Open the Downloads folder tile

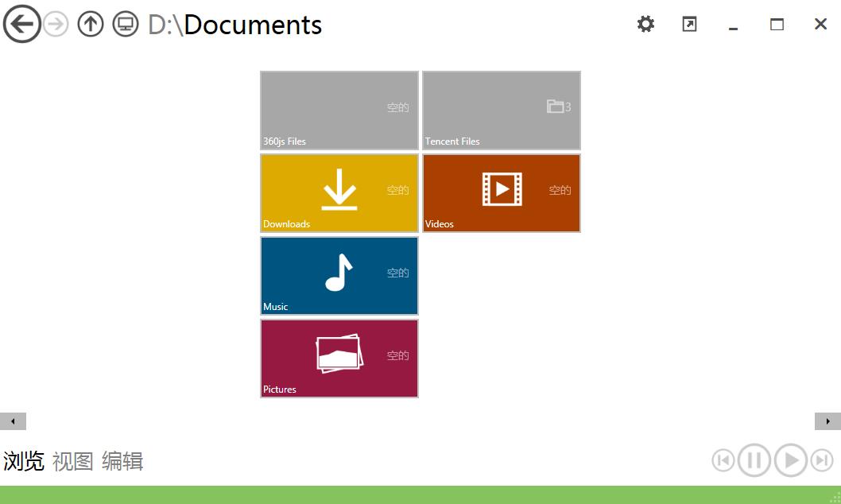pos(339,193)
